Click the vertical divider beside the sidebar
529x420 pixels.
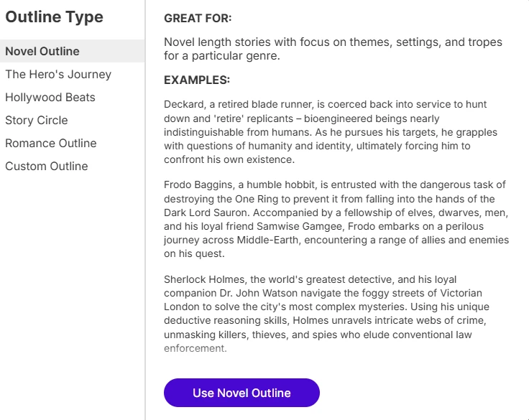point(145,215)
